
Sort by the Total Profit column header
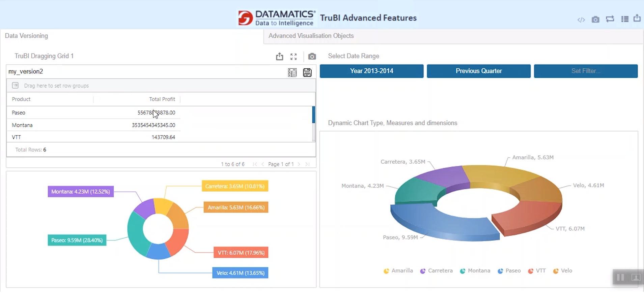[162, 99]
